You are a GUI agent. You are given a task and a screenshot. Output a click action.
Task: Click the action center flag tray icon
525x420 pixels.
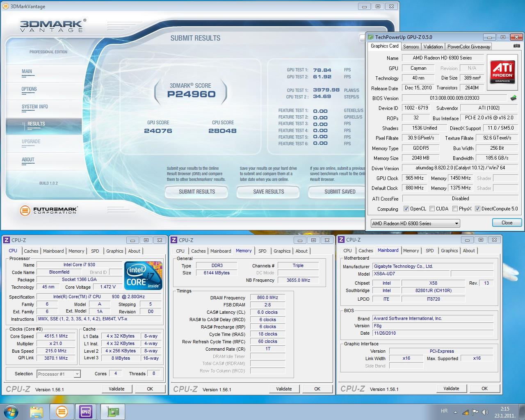(475, 412)
